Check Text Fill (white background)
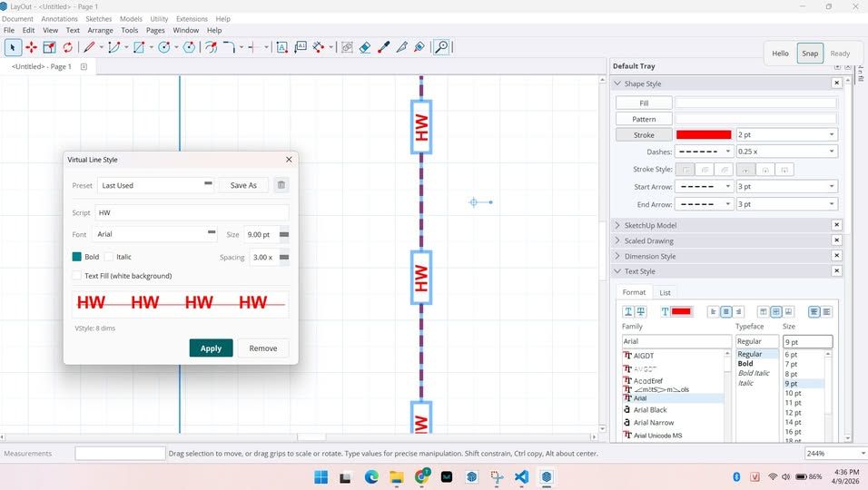 coord(77,276)
